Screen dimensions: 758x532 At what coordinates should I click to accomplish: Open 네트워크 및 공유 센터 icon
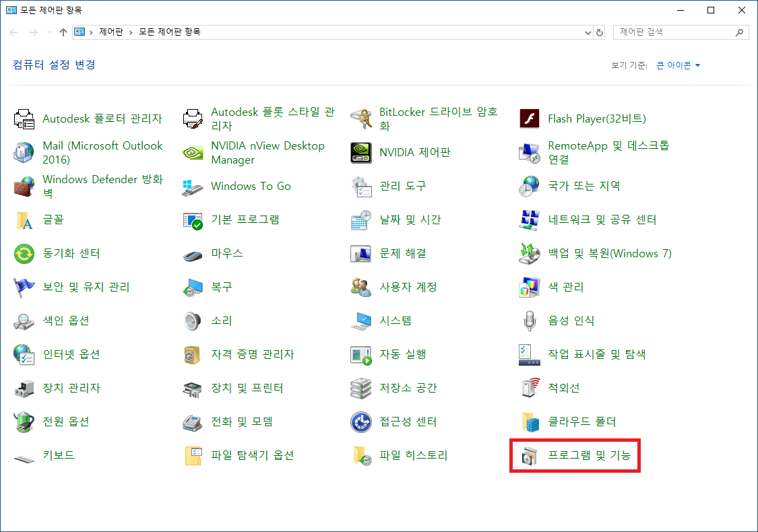point(530,220)
